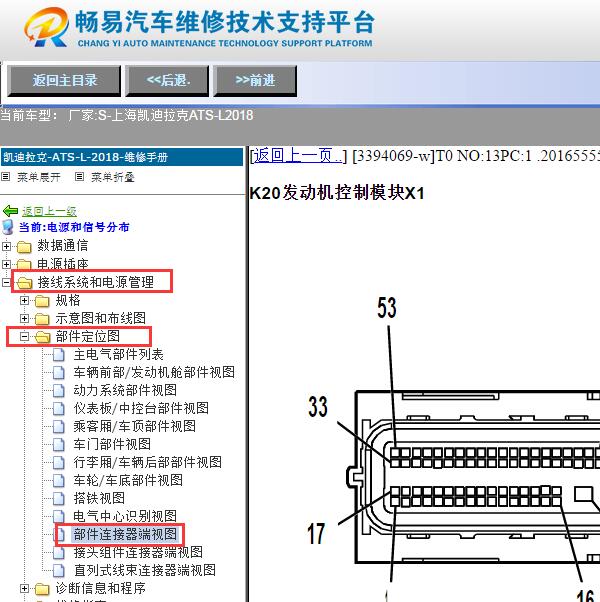Open 主电气部件列表 document
Screen dimensions: 600x602
pos(119,354)
